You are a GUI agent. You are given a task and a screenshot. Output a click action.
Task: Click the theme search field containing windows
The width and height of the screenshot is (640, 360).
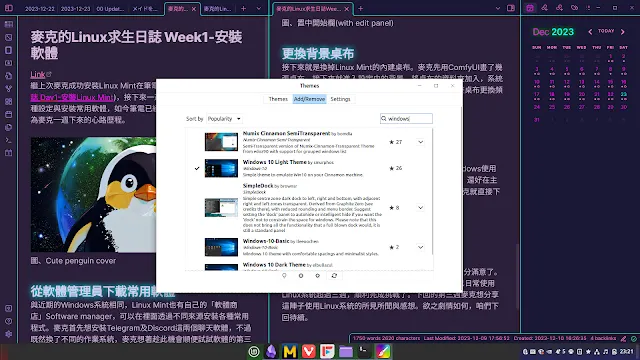[x=406, y=119]
